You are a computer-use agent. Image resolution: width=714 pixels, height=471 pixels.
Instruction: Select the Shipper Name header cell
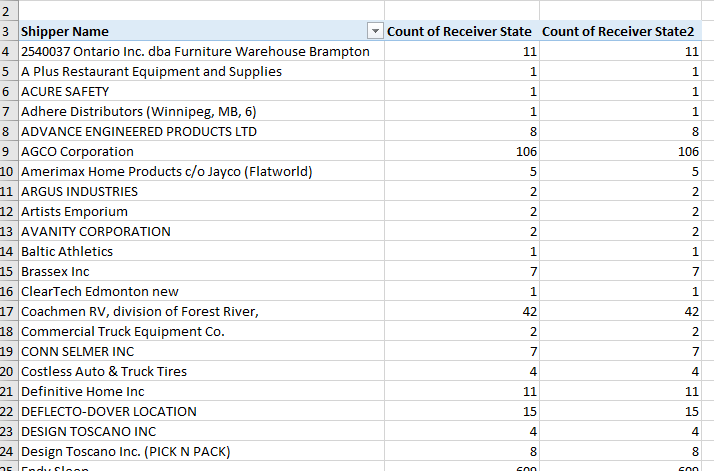[x=201, y=31]
